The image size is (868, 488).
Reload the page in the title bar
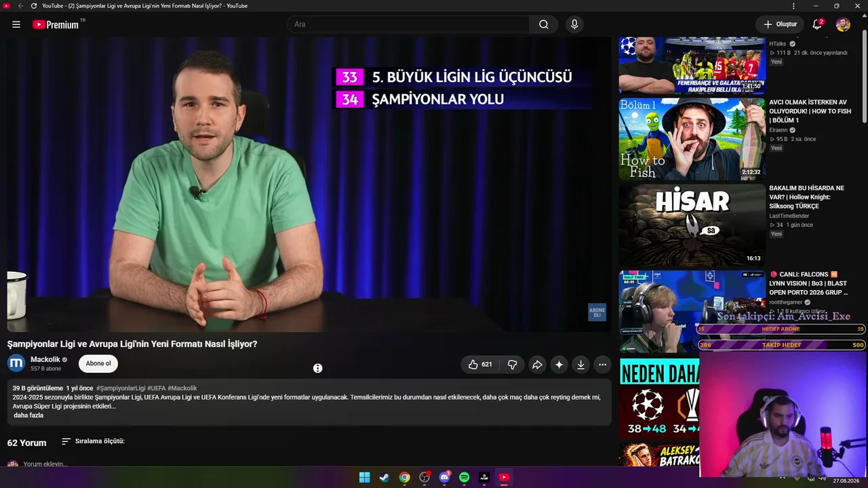[33, 6]
